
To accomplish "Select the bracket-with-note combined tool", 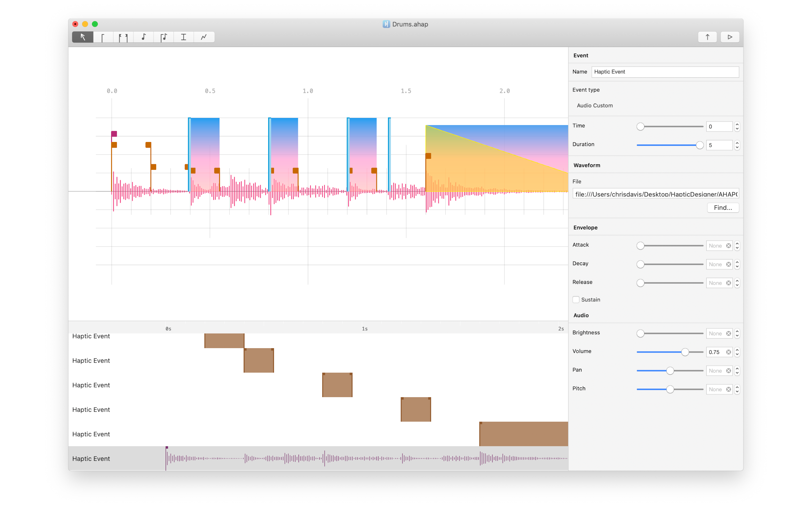I will point(164,37).
